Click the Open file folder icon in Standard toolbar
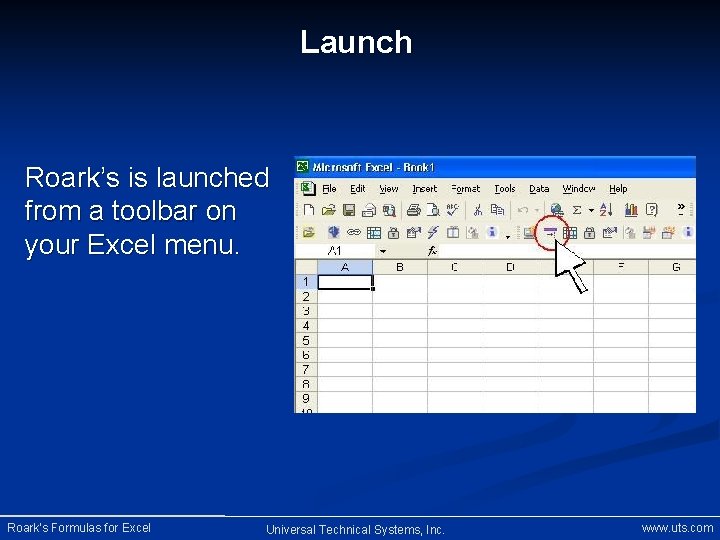 [x=328, y=210]
